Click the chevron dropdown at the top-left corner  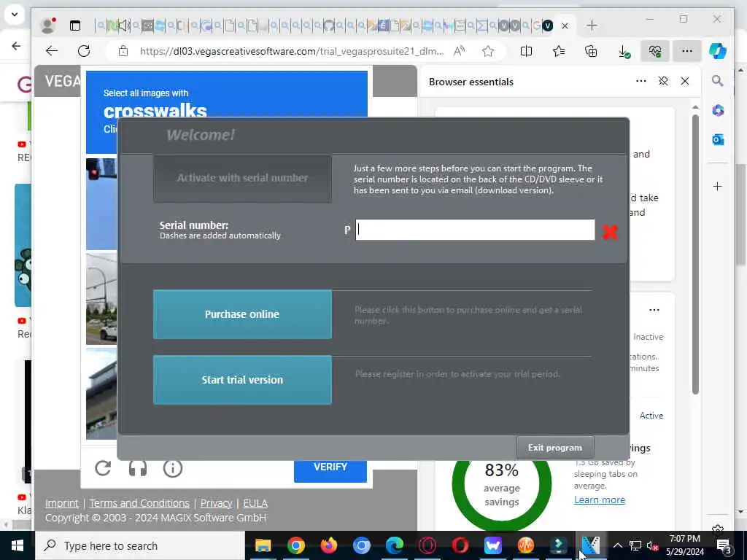pyautogui.click(x=15, y=15)
